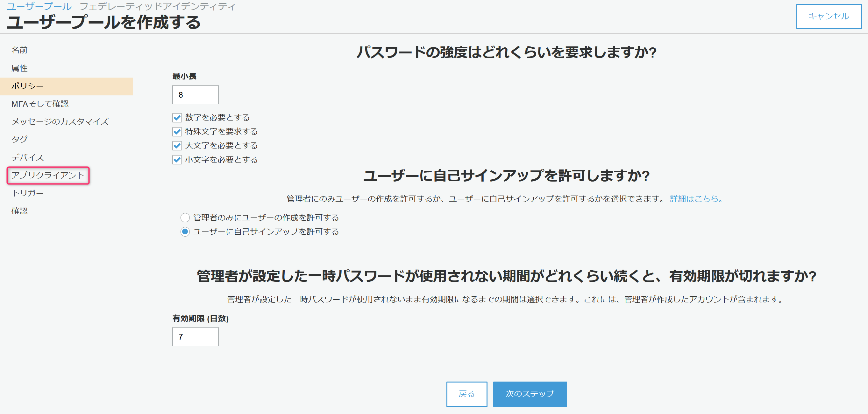
Task: Uncheck 特殊文字を要求する checkbox
Action: point(177,132)
